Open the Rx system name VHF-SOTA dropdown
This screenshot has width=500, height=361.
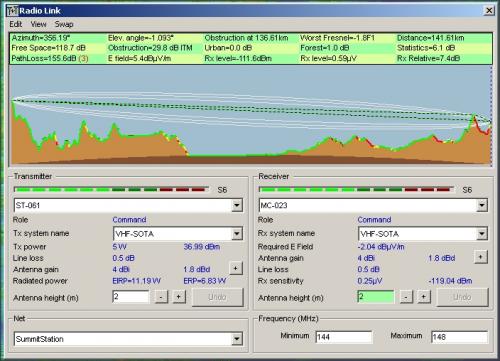(482, 234)
